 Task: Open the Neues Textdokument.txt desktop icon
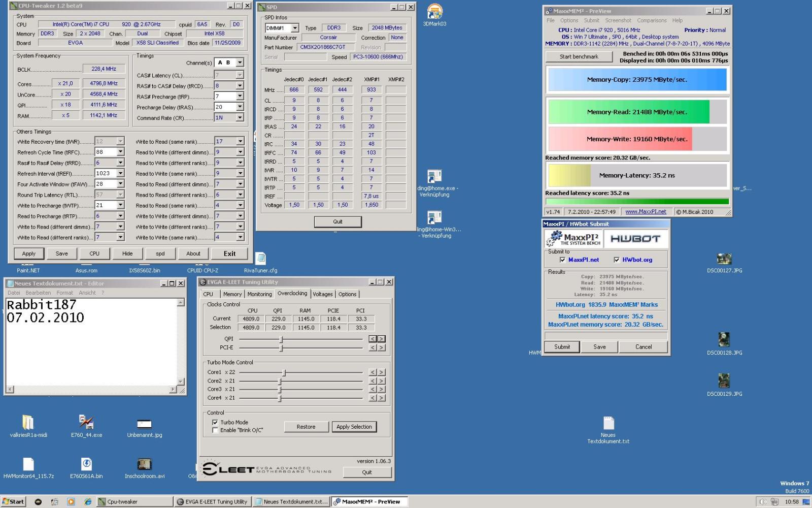[x=608, y=423]
